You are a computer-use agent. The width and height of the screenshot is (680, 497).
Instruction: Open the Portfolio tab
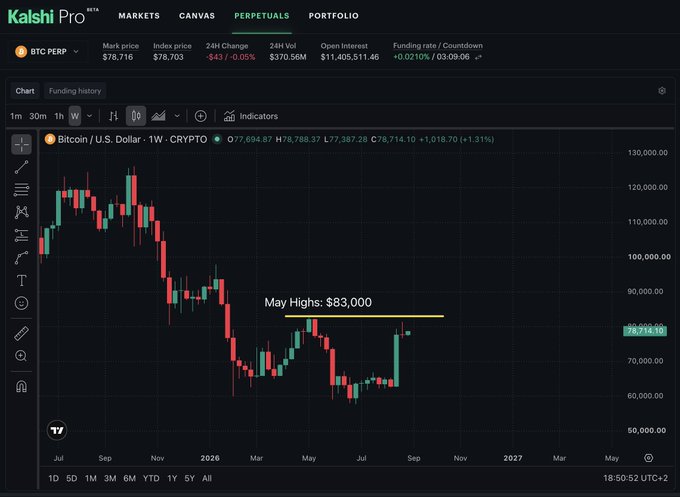point(333,16)
